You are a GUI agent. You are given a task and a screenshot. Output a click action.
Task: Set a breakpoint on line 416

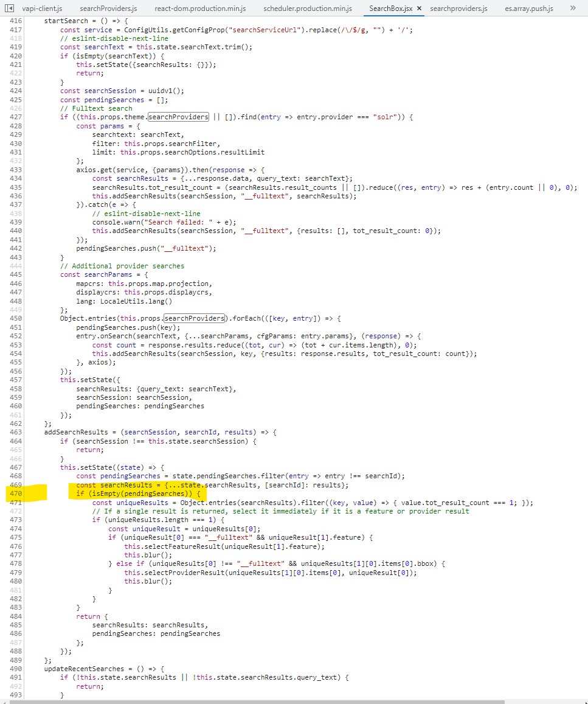16,20
